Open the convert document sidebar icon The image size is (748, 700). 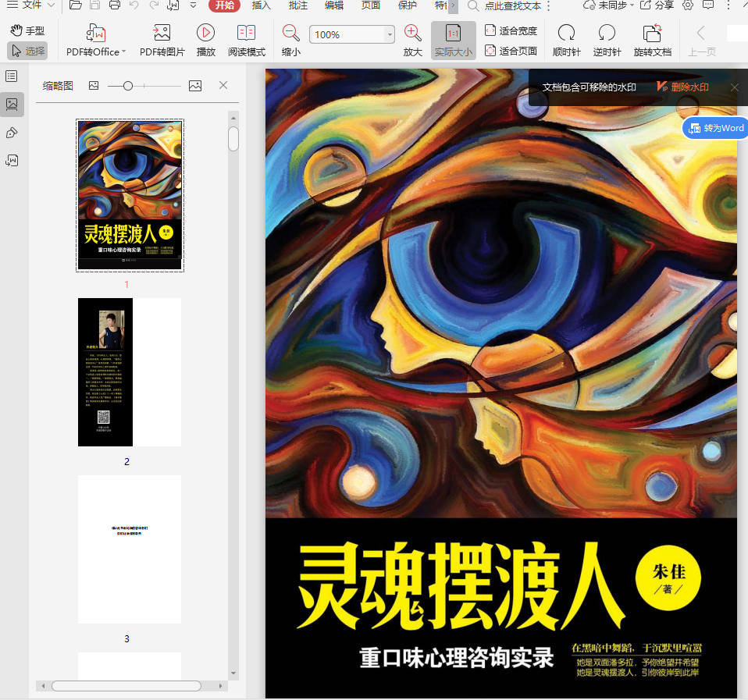(x=12, y=161)
